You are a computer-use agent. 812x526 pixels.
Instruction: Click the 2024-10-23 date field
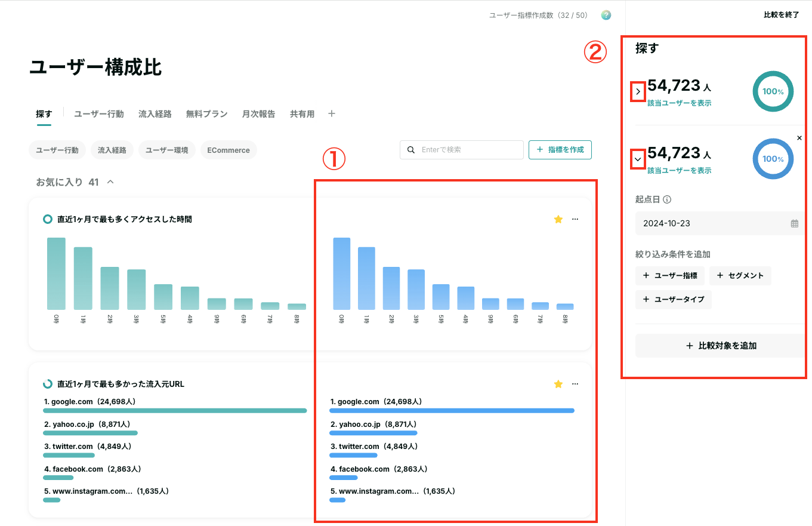point(720,223)
